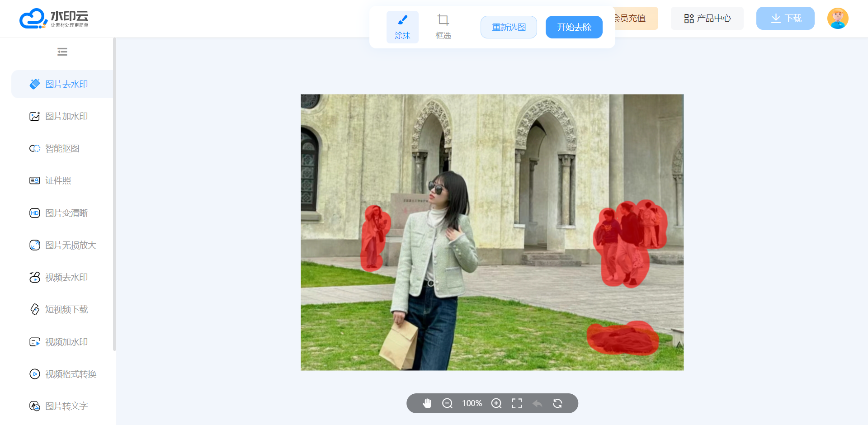The image size is (868, 425).
Task: Reset the image with refresh icon
Action: click(x=557, y=403)
